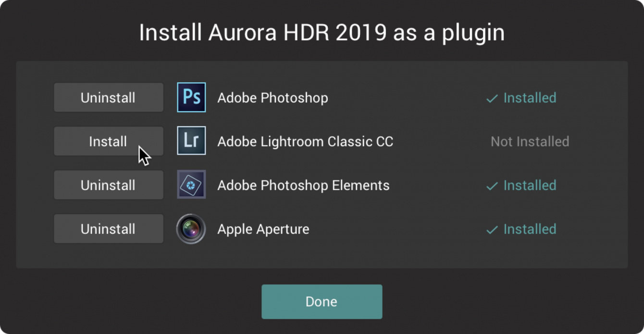Screen dimensions: 644x334
Task: Uninstall the plugin from Photoshop Elements
Action: click(108, 185)
